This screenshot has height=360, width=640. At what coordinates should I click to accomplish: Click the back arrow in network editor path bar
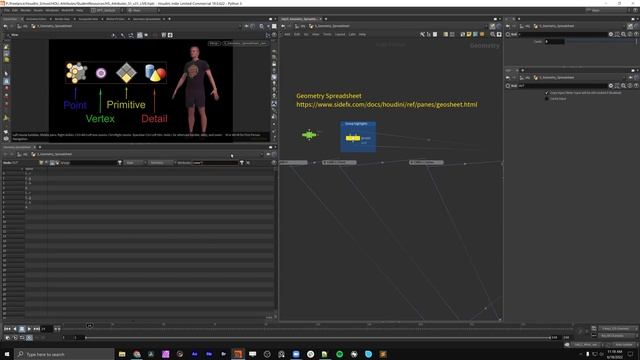[283, 26]
